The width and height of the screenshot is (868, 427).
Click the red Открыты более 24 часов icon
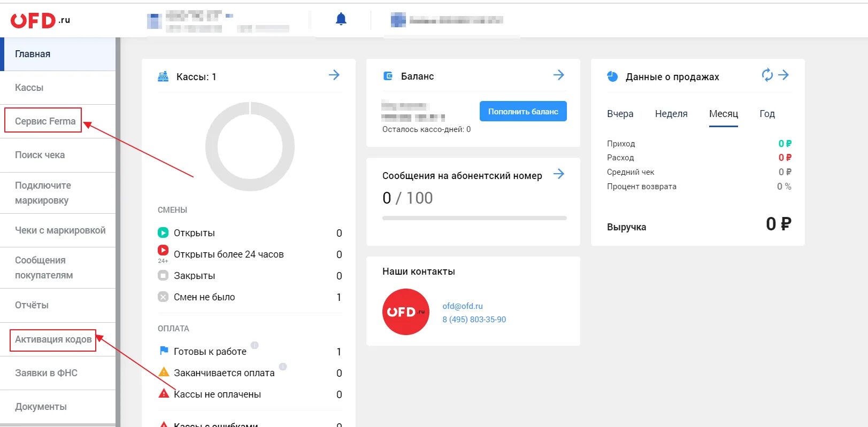163,250
